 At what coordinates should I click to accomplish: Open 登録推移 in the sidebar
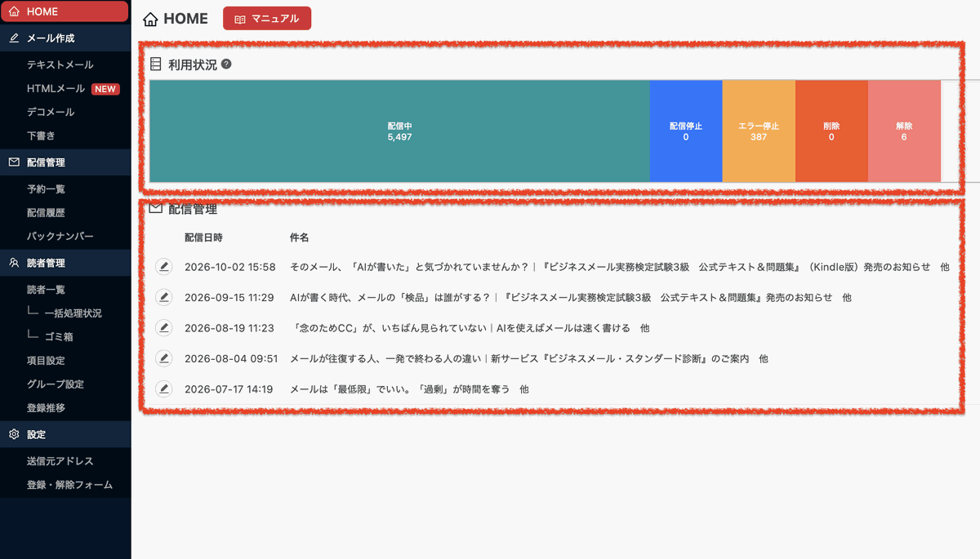pos(46,407)
